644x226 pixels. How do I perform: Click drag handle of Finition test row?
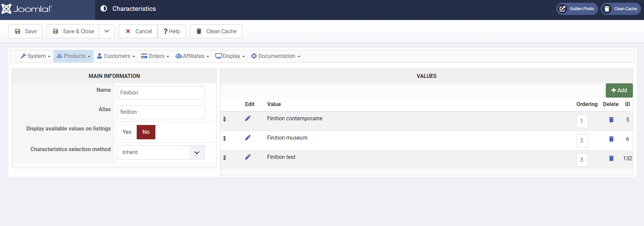(224, 158)
